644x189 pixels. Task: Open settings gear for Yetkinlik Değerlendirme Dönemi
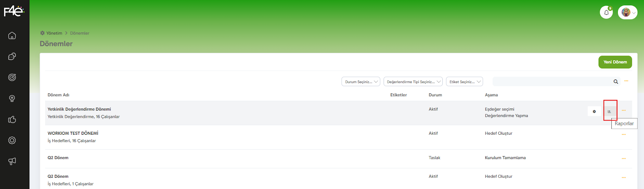tap(594, 111)
